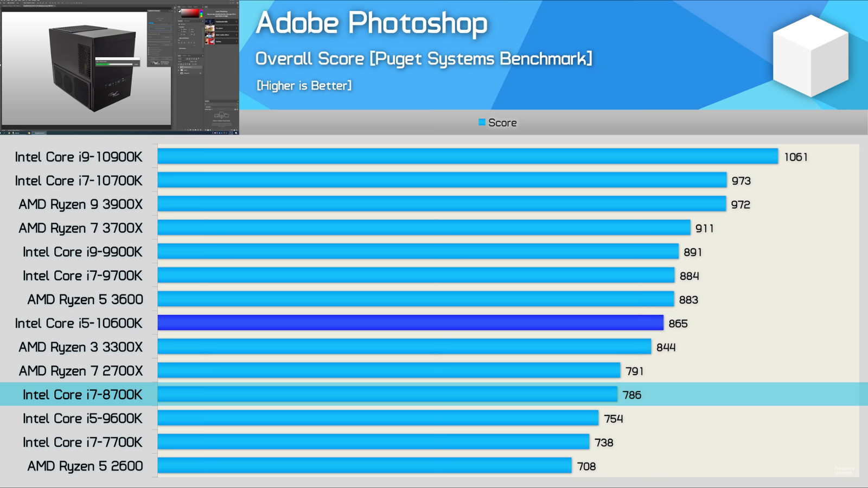Click the 1061 score value

(x=796, y=157)
